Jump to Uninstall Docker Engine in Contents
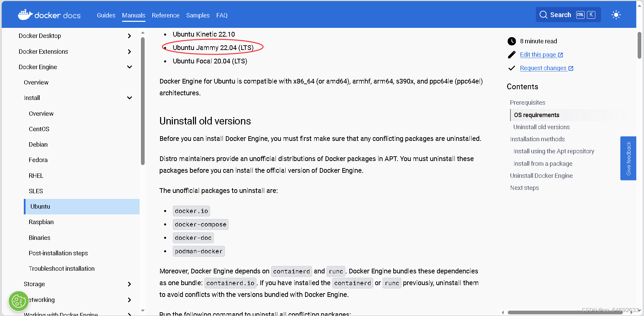This screenshot has height=316, width=644. [541, 176]
